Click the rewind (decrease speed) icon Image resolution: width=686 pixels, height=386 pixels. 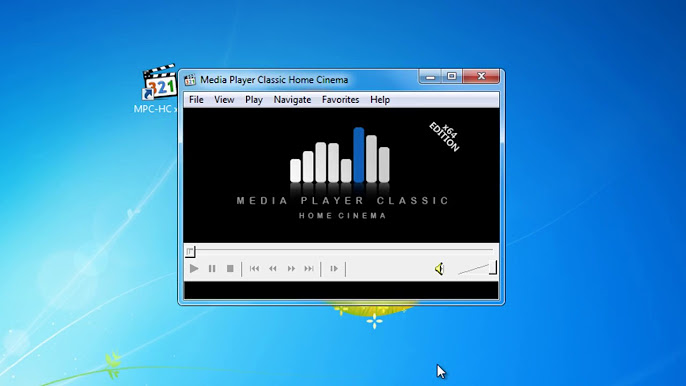tap(273, 269)
